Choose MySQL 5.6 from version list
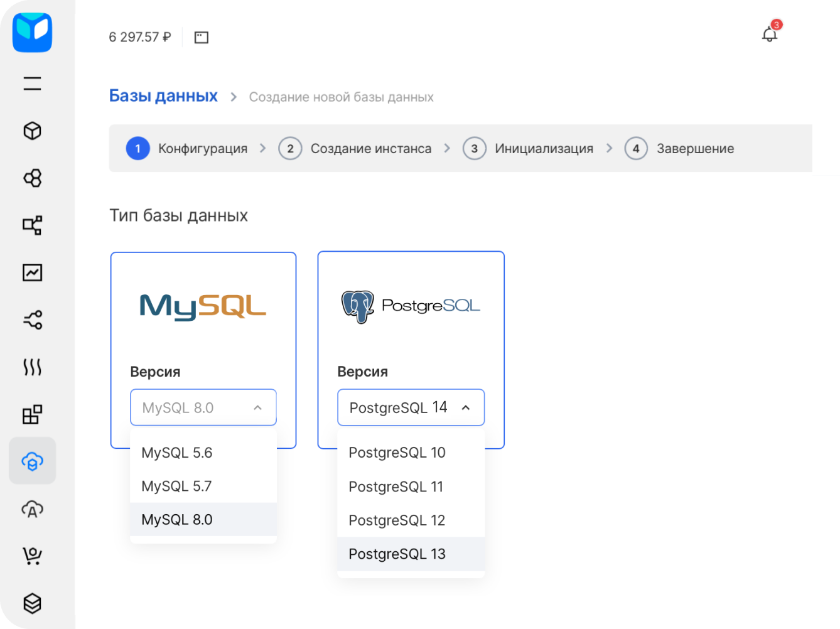840x629 pixels. (177, 453)
